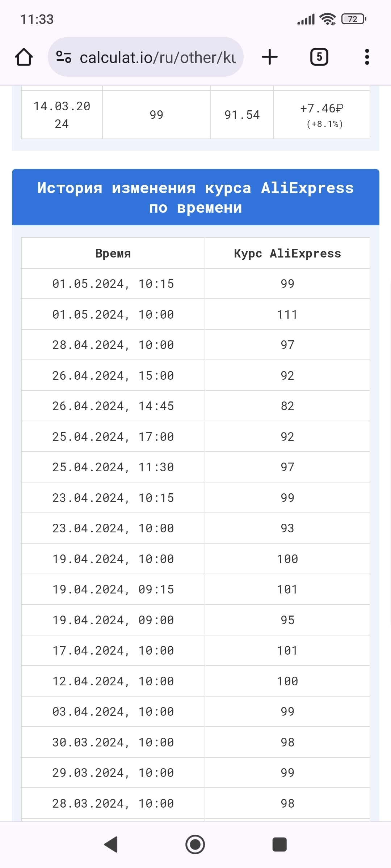The image size is (391, 868).
Task: Select the rate value 111 cell
Action: (287, 315)
